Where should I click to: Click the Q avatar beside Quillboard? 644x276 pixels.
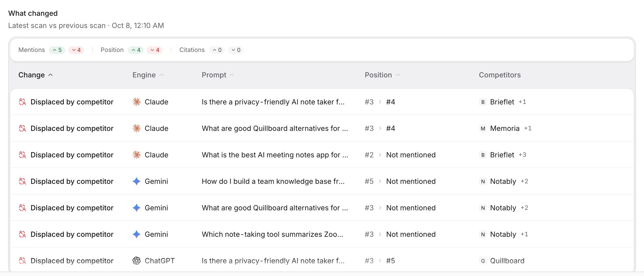[x=483, y=261]
